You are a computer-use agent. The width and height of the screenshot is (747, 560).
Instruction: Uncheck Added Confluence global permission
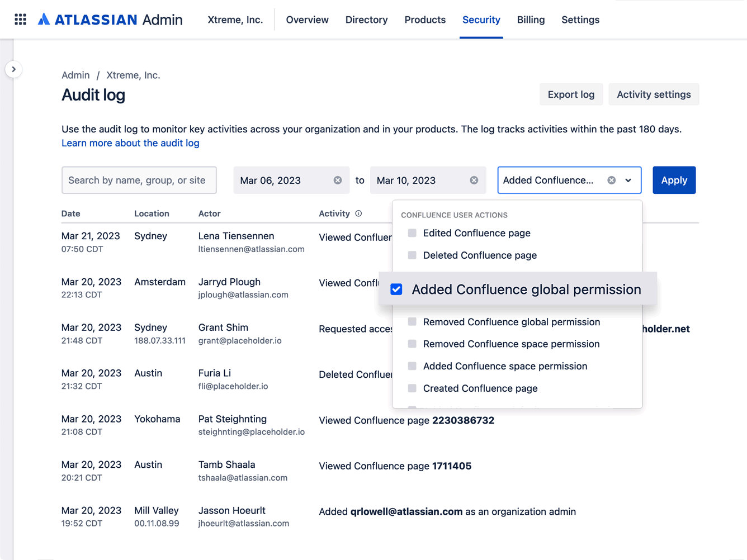[396, 289]
